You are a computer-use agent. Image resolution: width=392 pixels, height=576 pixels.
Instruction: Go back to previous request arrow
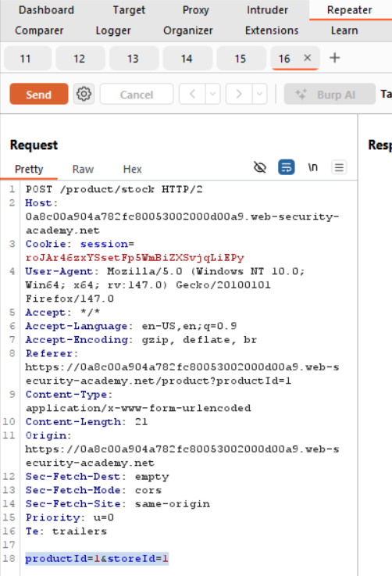click(192, 94)
